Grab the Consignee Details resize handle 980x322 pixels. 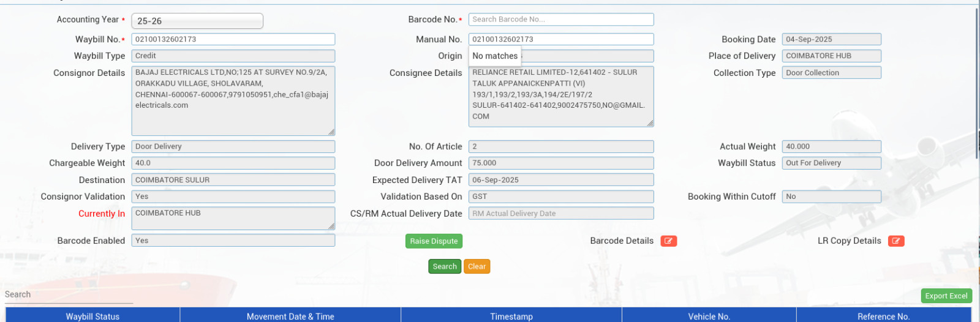[650, 124]
